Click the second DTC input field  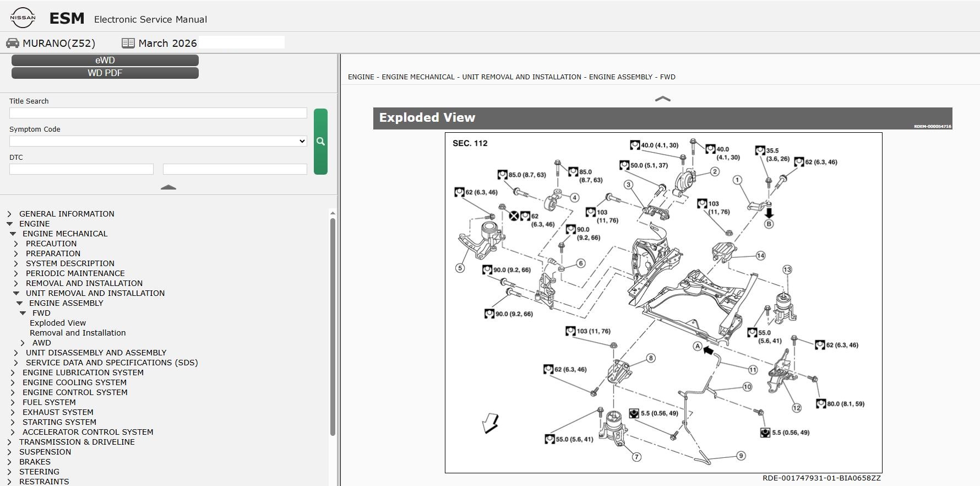pyautogui.click(x=235, y=169)
